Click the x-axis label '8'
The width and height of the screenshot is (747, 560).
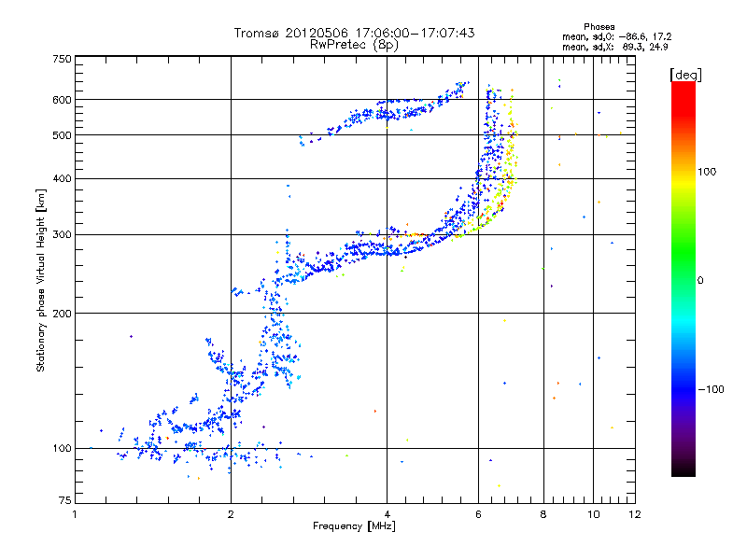point(543,514)
